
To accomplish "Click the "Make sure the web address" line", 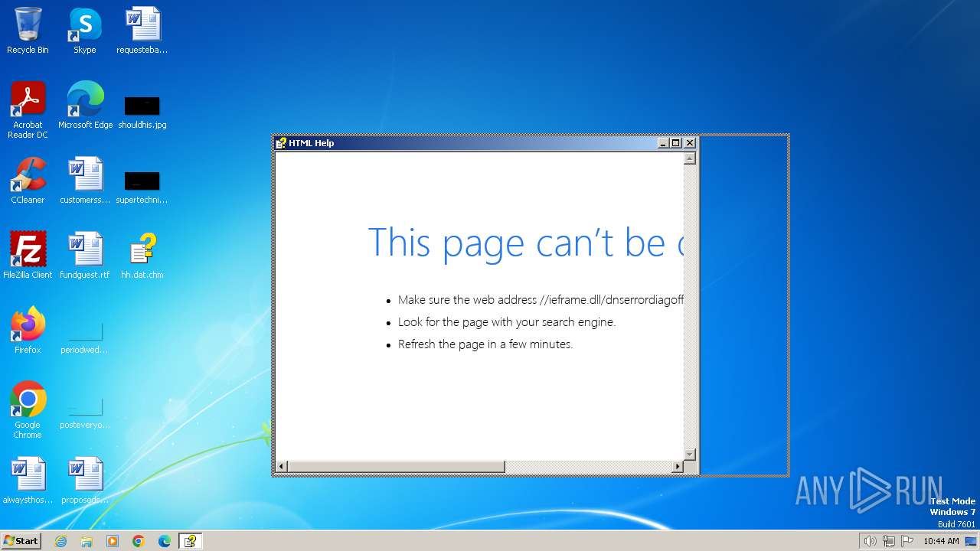I will [541, 300].
